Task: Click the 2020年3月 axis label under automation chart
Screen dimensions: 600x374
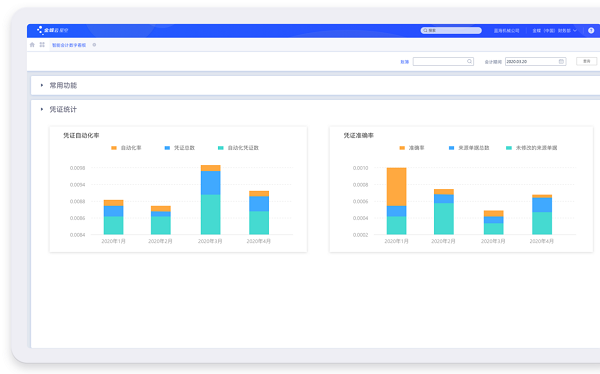Action: (210, 241)
